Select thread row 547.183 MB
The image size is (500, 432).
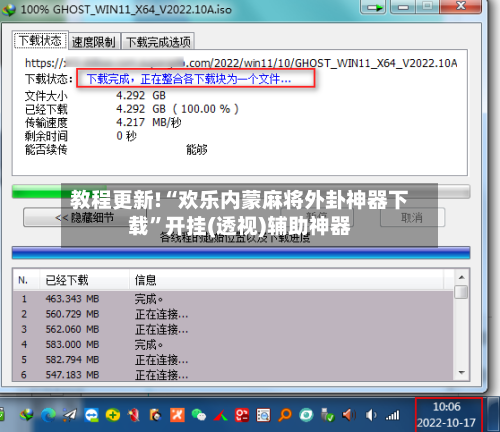tap(233, 375)
